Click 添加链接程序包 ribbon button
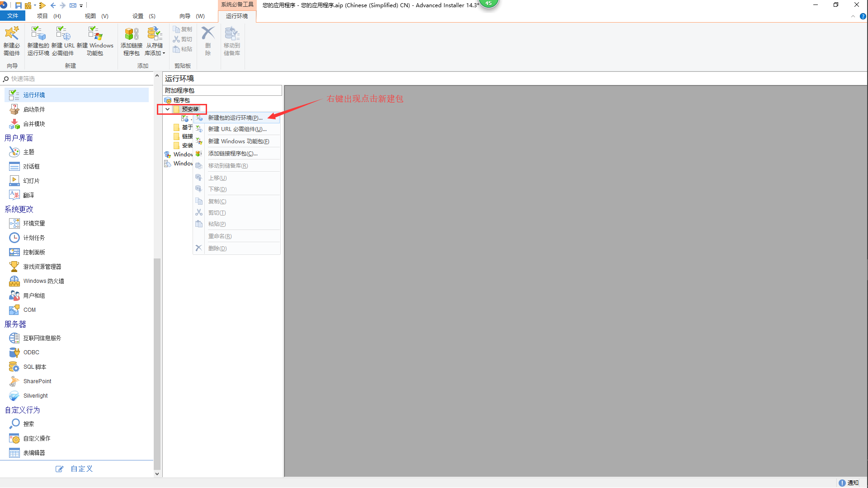The height and width of the screenshot is (488, 868). 132,41
